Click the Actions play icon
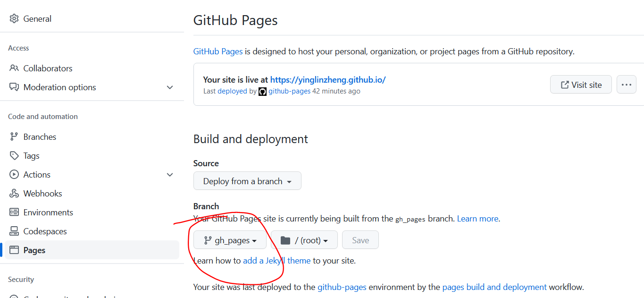 tap(14, 174)
